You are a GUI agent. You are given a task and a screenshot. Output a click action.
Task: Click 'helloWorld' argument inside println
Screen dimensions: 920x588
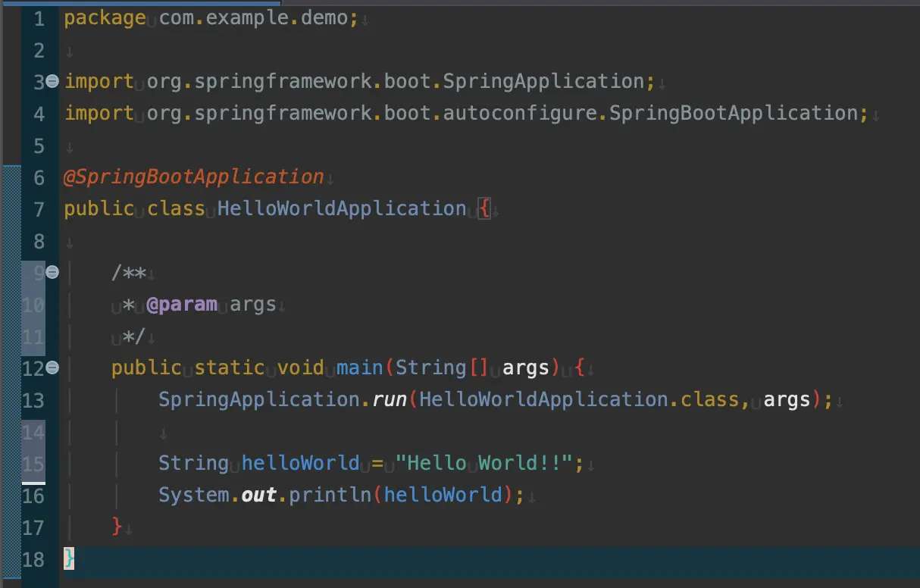click(x=443, y=495)
